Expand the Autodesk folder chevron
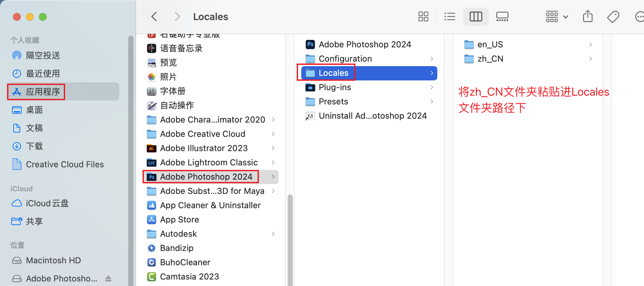This screenshot has width=644, height=286. click(273, 234)
